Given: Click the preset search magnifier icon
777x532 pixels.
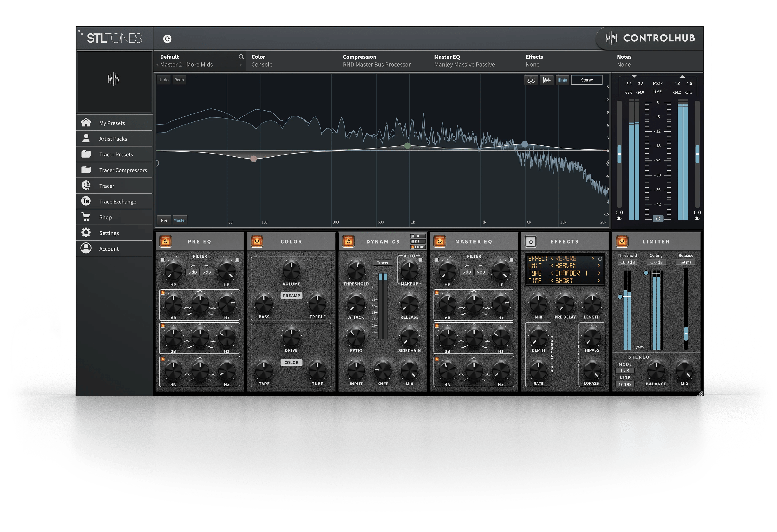Looking at the screenshot, I should click(241, 57).
